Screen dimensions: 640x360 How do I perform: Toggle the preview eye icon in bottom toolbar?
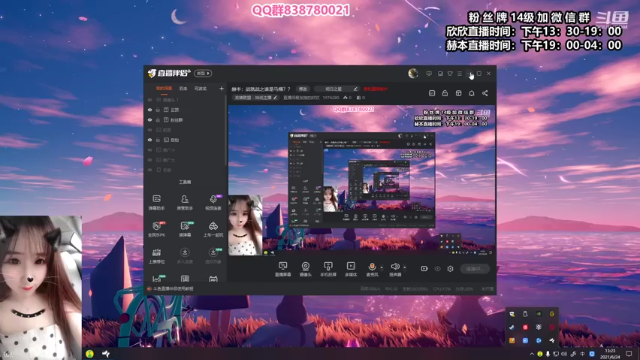pos(437,269)
